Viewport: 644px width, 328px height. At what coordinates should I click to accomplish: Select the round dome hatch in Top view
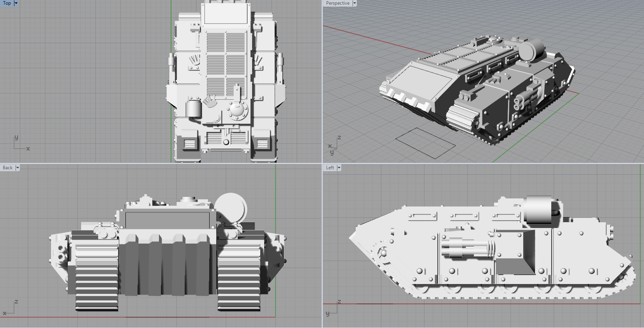click(x=236, y=110)
